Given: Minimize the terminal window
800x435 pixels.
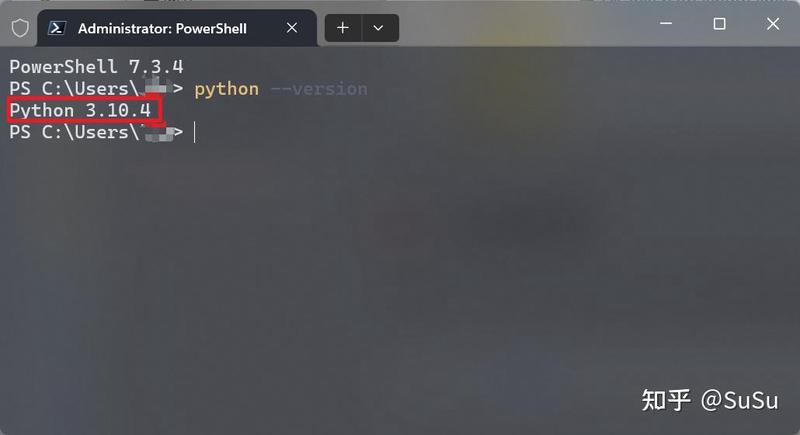Looking at the screenshot, I should [x=666, y=23].
